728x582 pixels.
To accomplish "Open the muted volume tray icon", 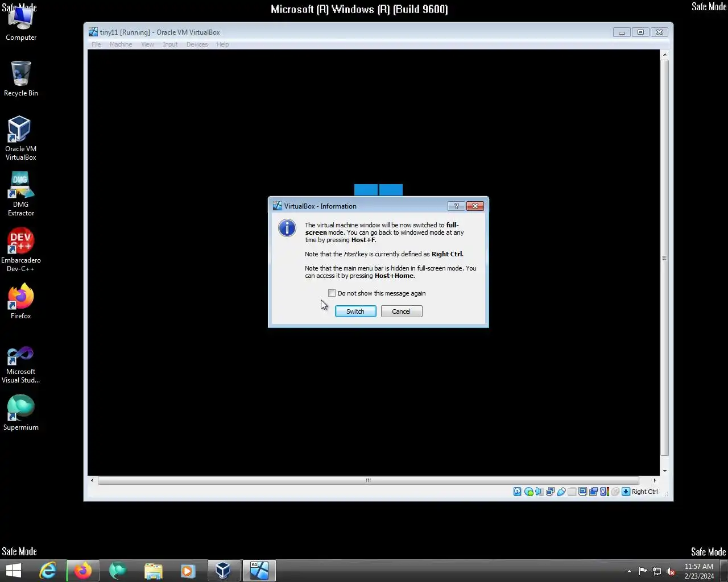I will click(671, 571).
